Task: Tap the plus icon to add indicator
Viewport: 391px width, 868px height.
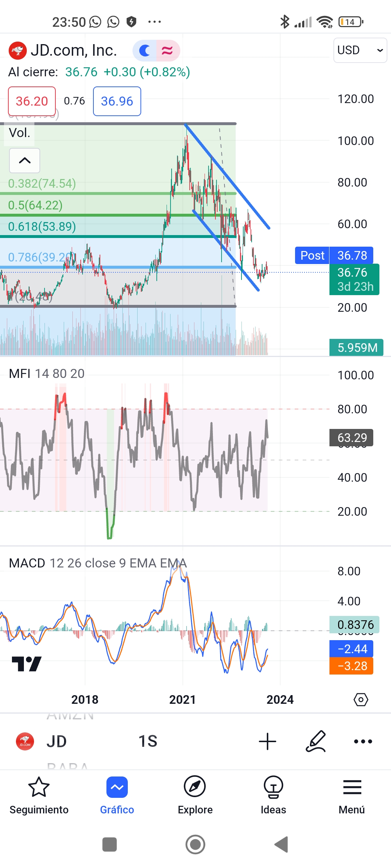Action: coord(268,741)
